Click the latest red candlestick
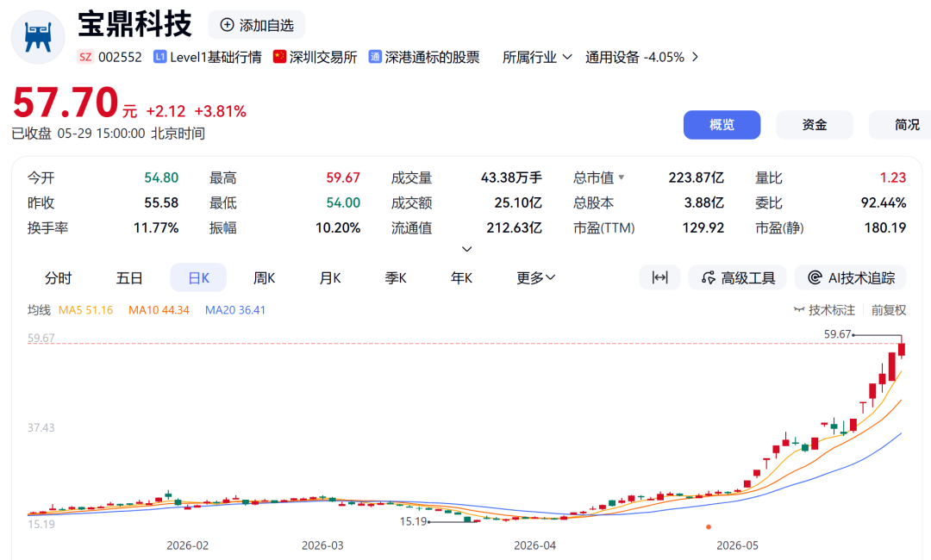Viewport: 931px width, 560px height. tap(902, 348)
